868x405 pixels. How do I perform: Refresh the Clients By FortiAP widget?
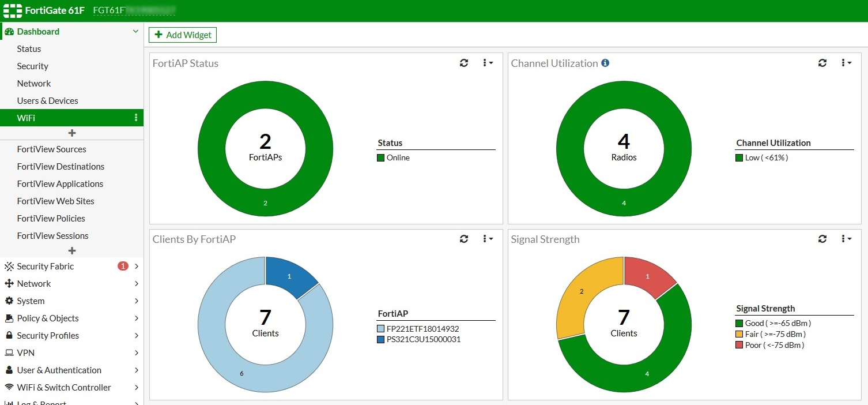[464, 239]
